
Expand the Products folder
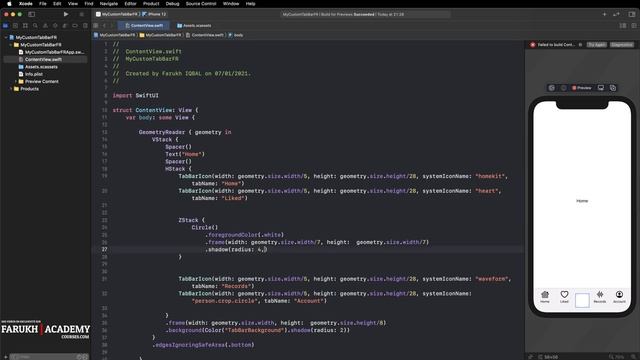pos(11,89)
